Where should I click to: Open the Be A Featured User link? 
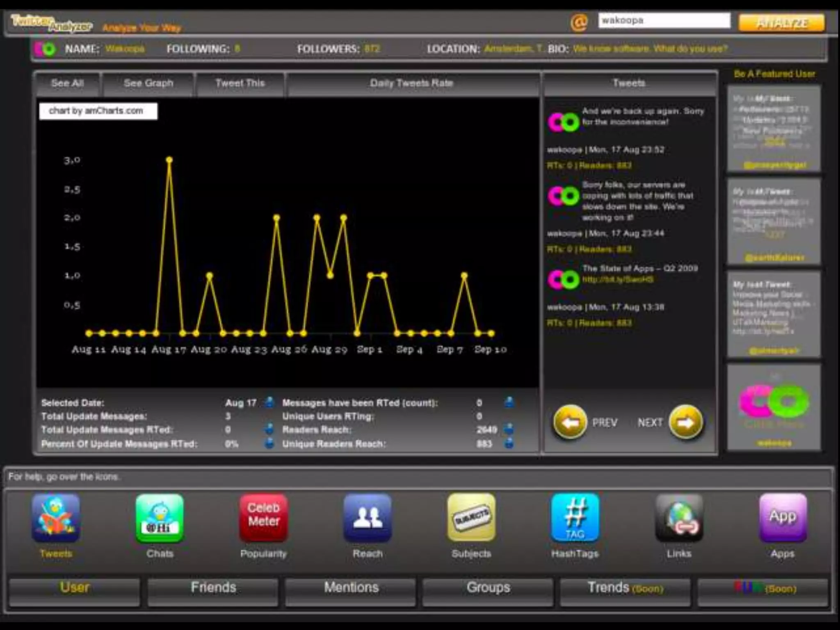point(774,74)
